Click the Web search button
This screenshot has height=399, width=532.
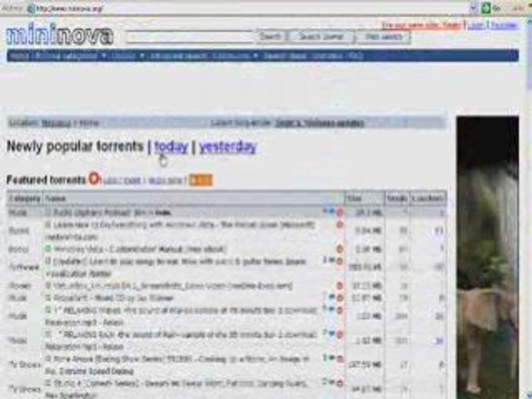tap(383, 37)
